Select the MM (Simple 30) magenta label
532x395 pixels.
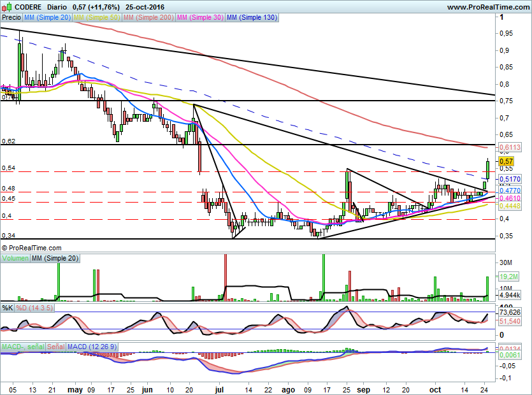pyautogui.click(x=200, y=18)
